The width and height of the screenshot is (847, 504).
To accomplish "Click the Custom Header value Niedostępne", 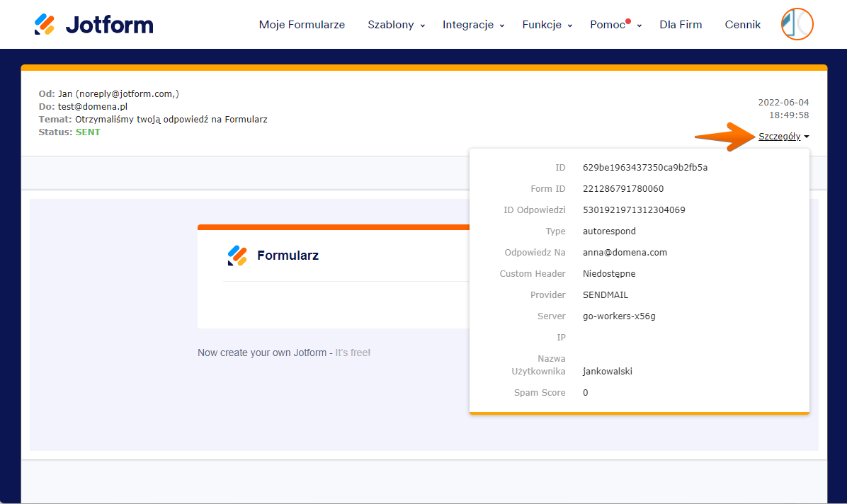I will coord(609,273).
